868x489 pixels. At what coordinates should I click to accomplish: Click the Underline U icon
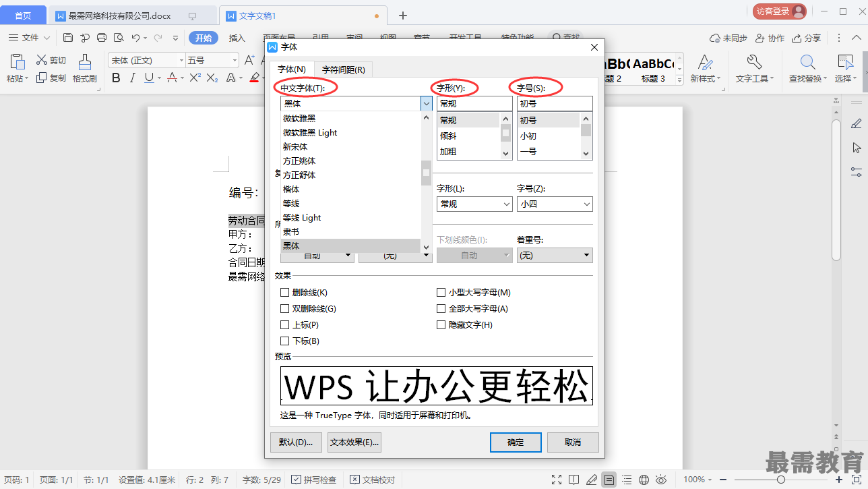pyautogui.click(x=149, y=78)
